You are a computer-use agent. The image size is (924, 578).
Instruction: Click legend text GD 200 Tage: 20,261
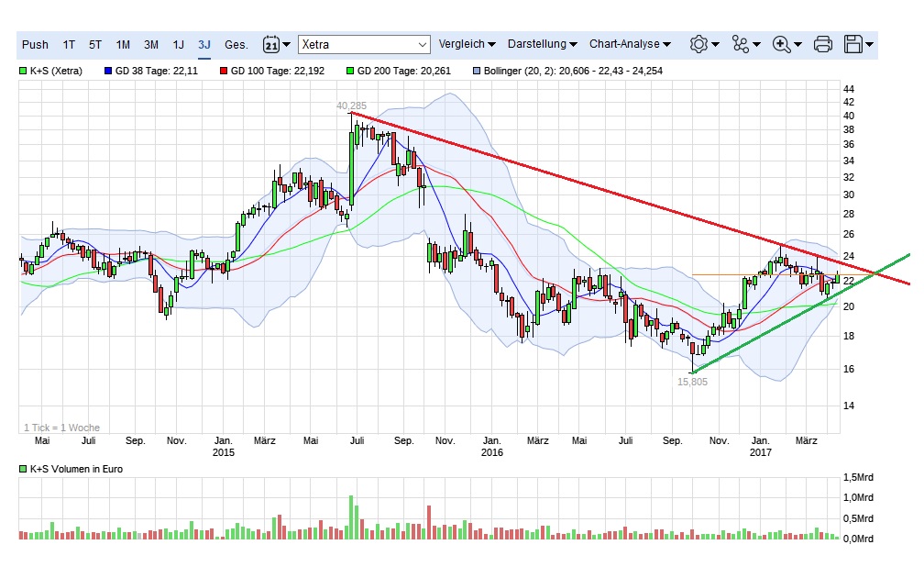pos(404,71)
